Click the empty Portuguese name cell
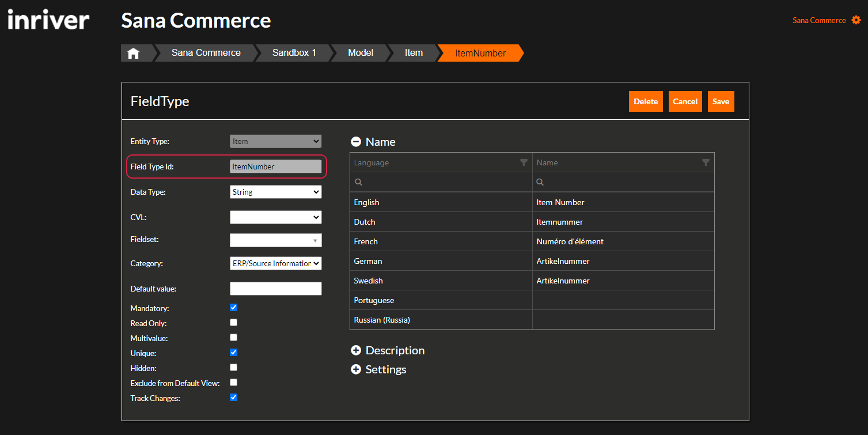The width and height of the screenshot is (868, 435). point(623,300)
